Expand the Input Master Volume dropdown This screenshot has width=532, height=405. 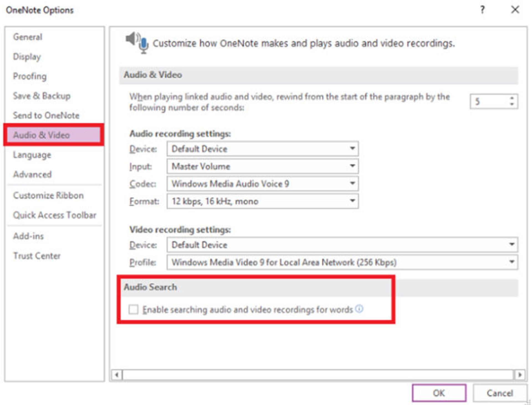click(352, 166)
